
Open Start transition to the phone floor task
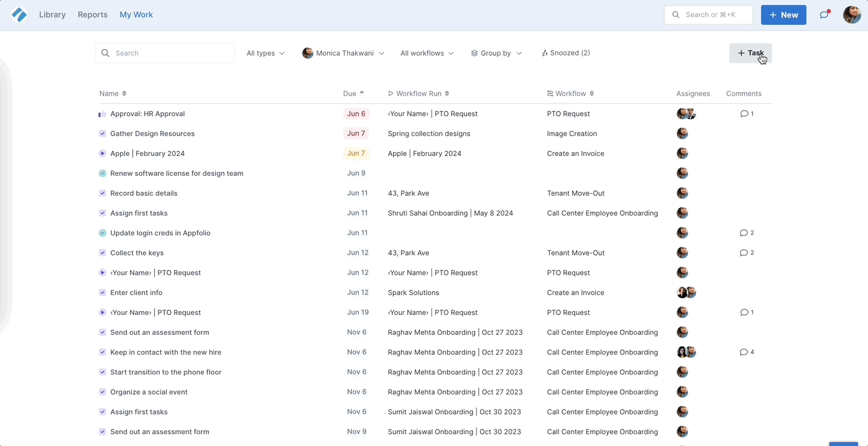point(166,372)
